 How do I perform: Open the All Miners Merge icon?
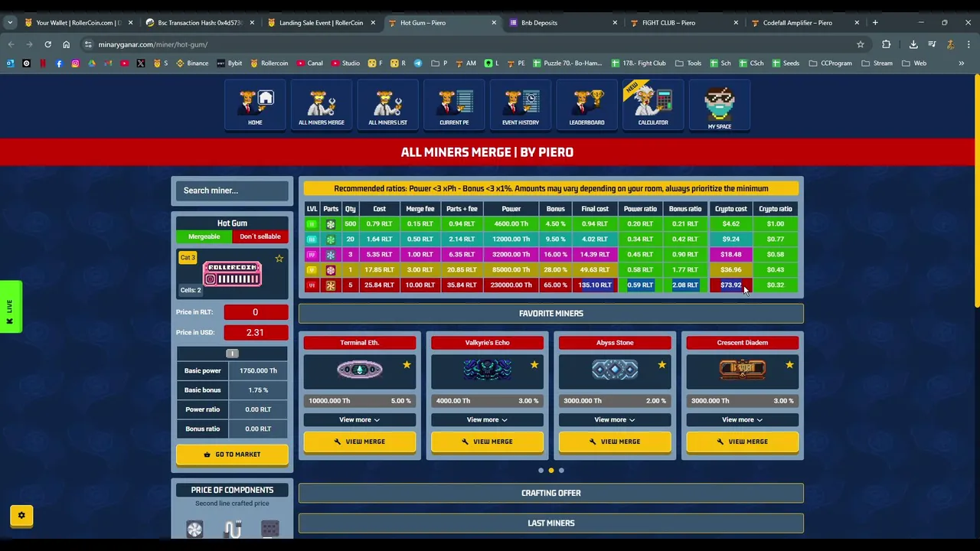[322, 106]
